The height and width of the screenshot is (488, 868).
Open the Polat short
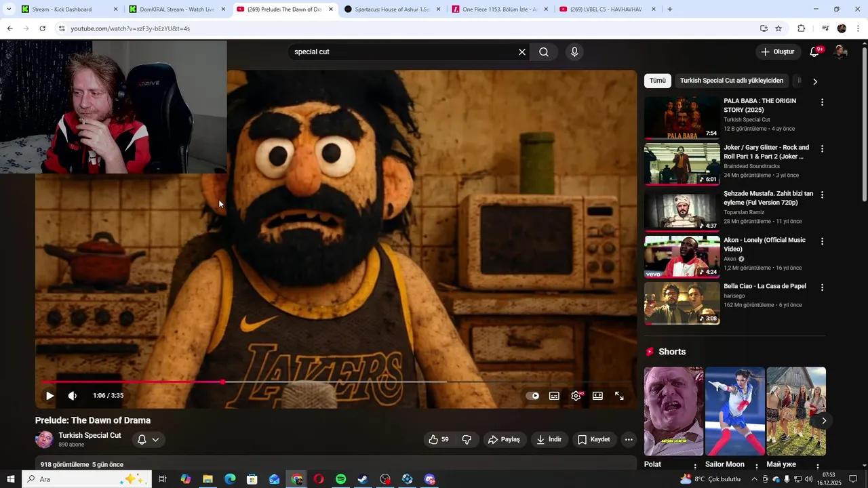pos(673,411)
